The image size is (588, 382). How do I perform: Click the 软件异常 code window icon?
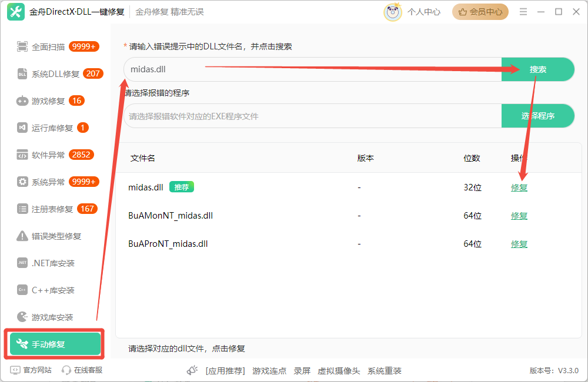pyautogui.click(x=22, y=155)
